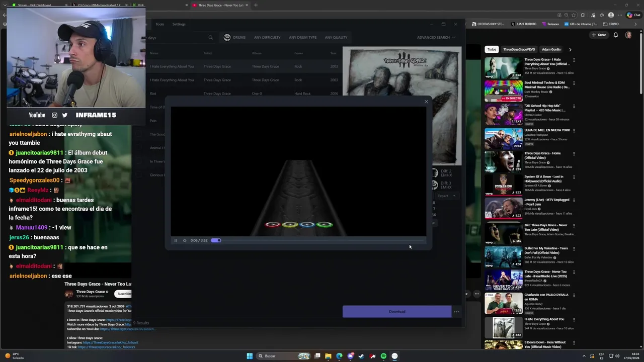Image resolution: width=644 pixels, height=362 pixels.
Task: Sort results by Name column
Action: coord(154,53)
